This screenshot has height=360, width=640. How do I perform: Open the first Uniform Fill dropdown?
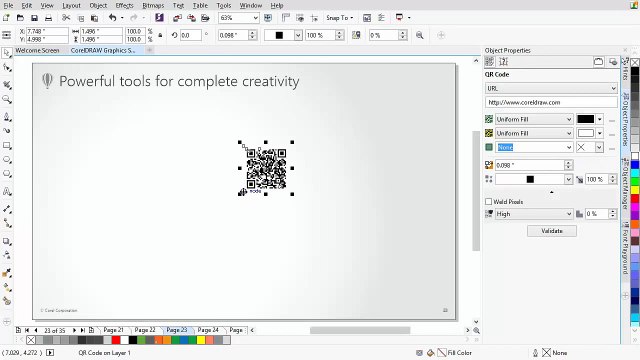pos(534,119)
